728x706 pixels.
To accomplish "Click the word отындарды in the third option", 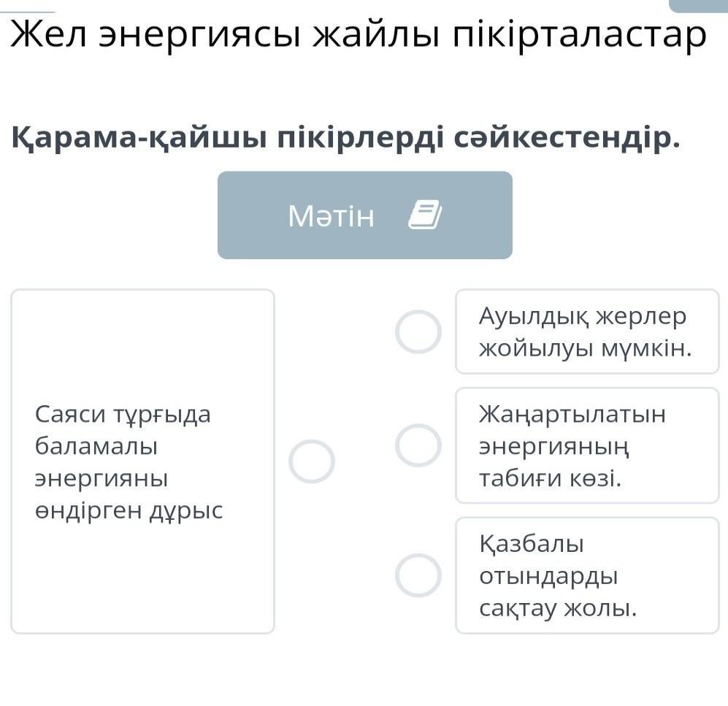I will coord(548,577).
